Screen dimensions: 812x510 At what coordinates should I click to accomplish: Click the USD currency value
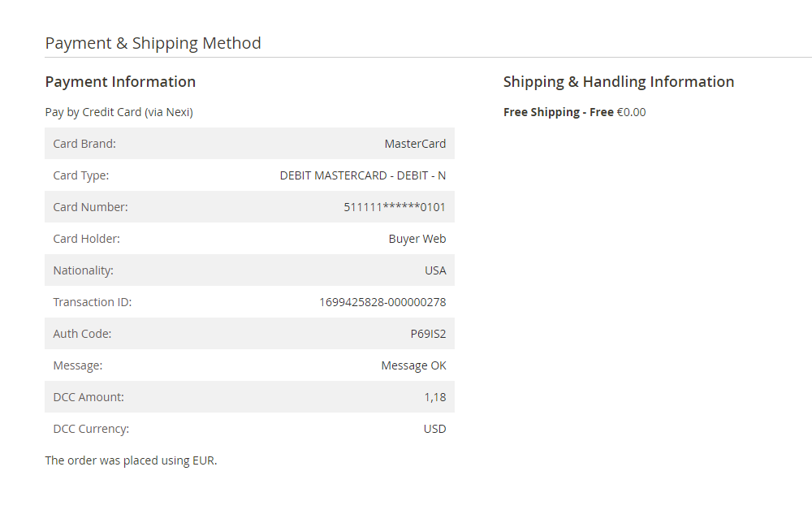pos(434,429)
